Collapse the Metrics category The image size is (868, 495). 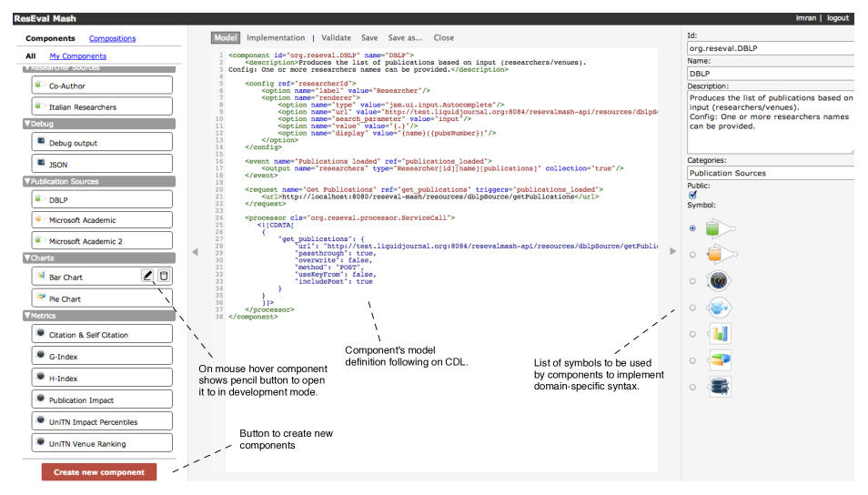[x=27, y=316]
